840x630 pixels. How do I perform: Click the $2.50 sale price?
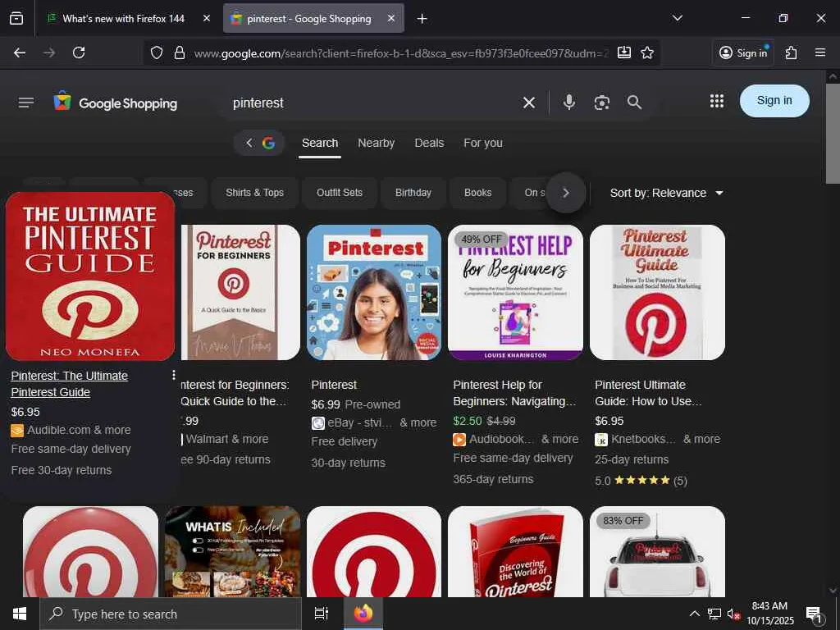467,421
